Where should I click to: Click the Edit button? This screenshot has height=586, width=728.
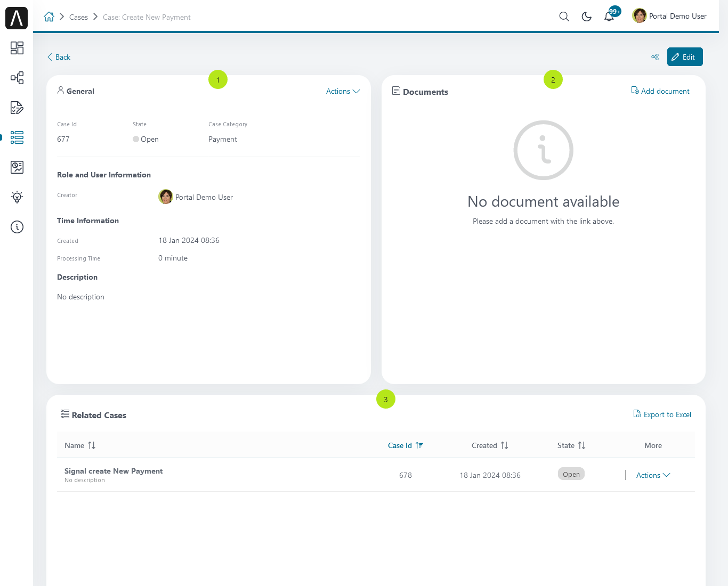685,57
